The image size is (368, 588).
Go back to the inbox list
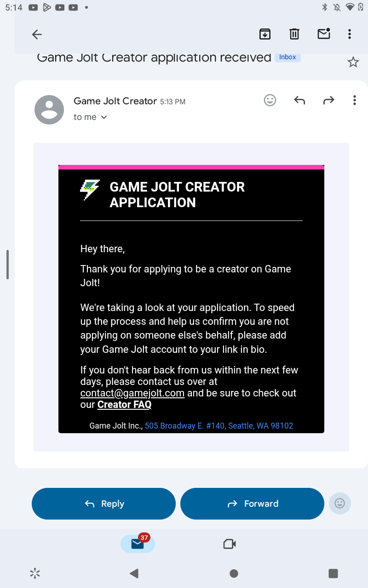(x=37, y=34)
